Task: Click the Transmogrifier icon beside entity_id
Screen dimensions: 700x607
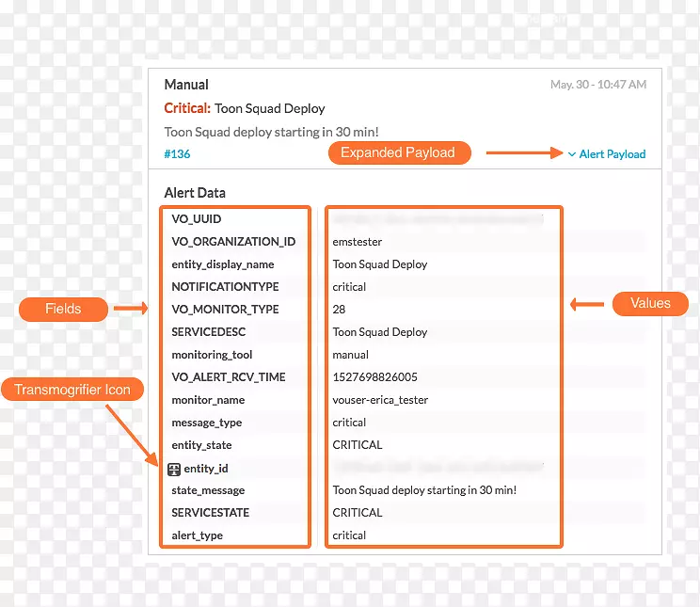Action: click(174, 468)
